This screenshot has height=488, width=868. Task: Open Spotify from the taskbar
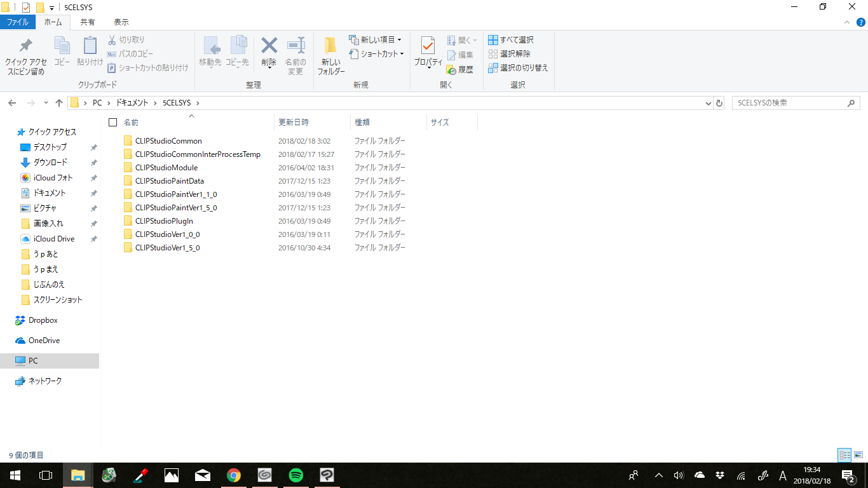[295, 475]
